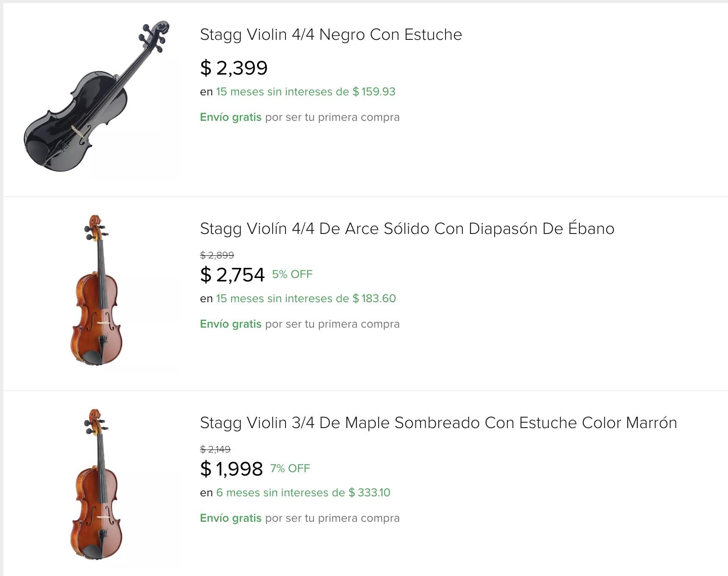Screen dimensions: 728x576
Task: Click 6 meses sin intereses de $ 333.10
Action: [x=303, y=493]
